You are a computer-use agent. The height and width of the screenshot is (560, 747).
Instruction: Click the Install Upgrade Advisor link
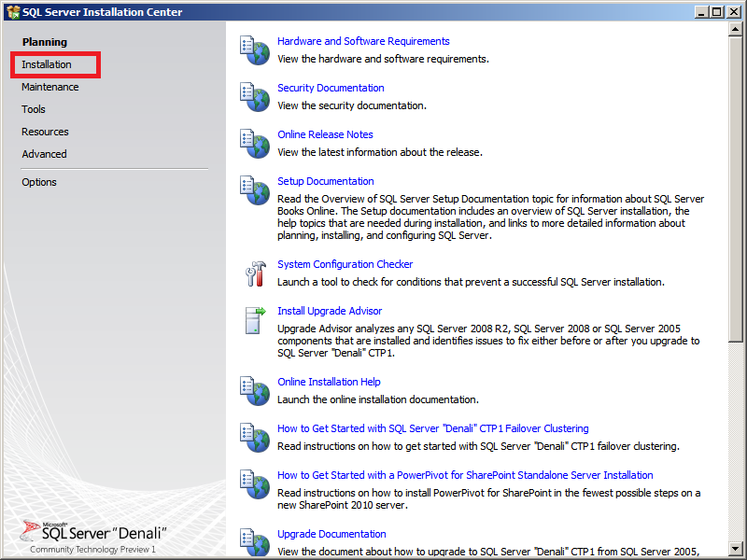[330, 311]
